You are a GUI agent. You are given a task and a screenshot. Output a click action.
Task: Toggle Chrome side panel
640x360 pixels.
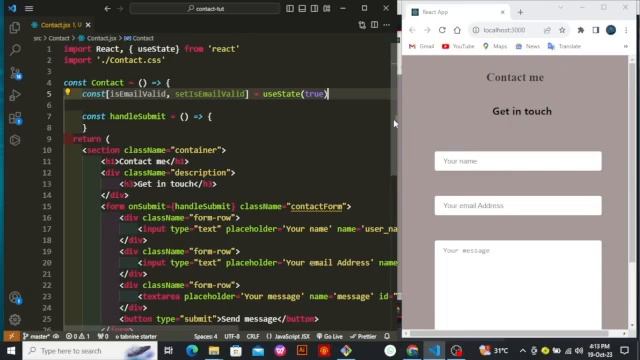(596, 30)
